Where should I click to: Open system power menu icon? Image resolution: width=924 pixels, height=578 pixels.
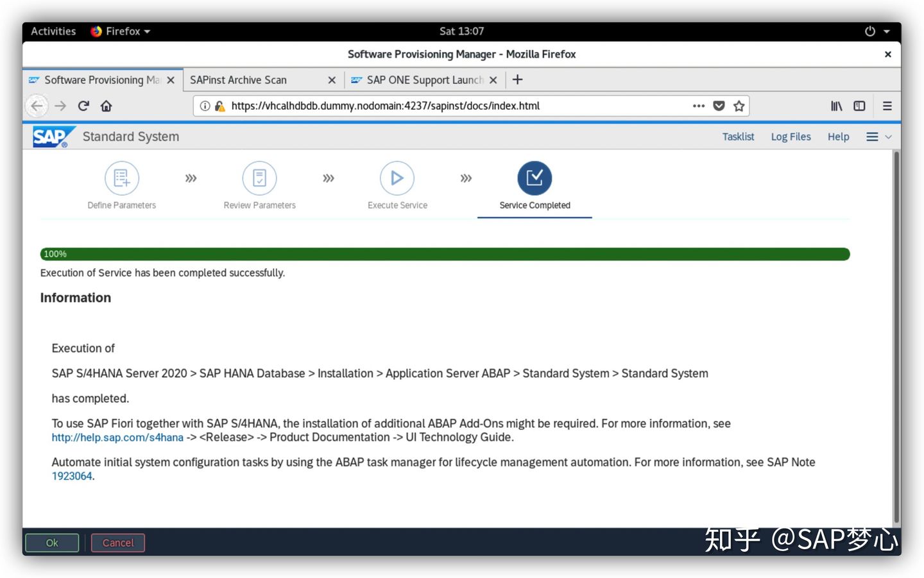(870, 31)
